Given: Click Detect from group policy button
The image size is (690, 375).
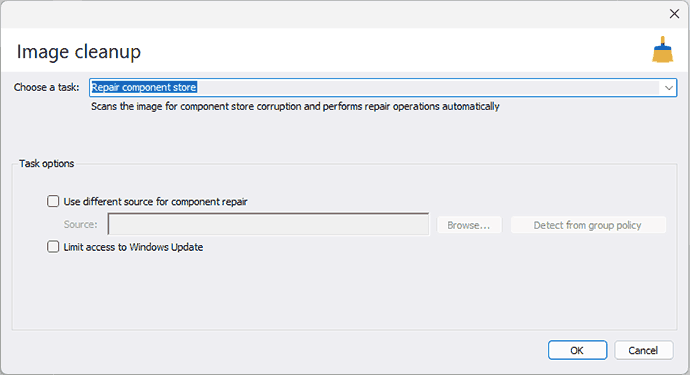Looking at the screenshot, I should click(x=588, y=225).
